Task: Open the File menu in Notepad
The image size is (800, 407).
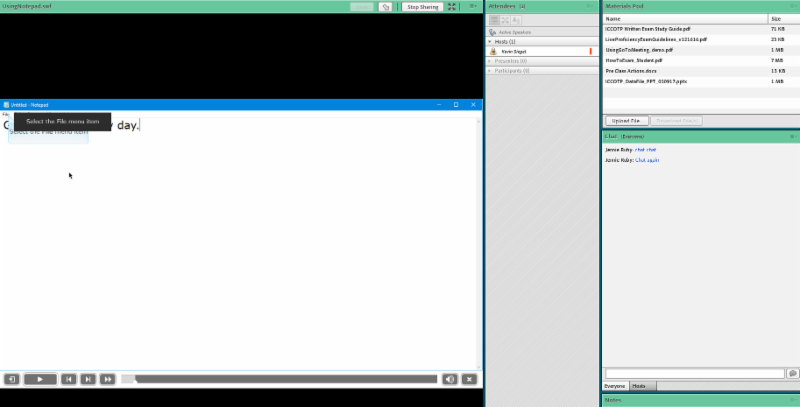Action: point(6,114)
